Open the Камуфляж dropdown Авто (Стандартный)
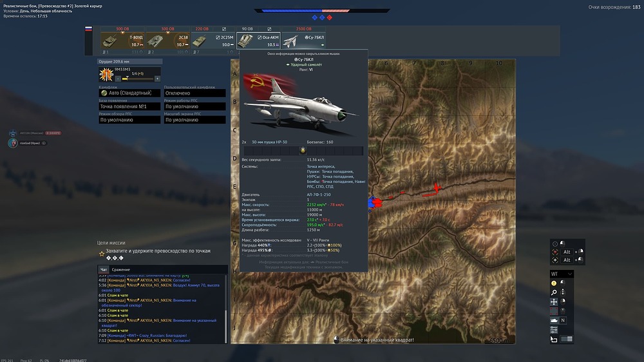644x362 pixels. point(129,93)
